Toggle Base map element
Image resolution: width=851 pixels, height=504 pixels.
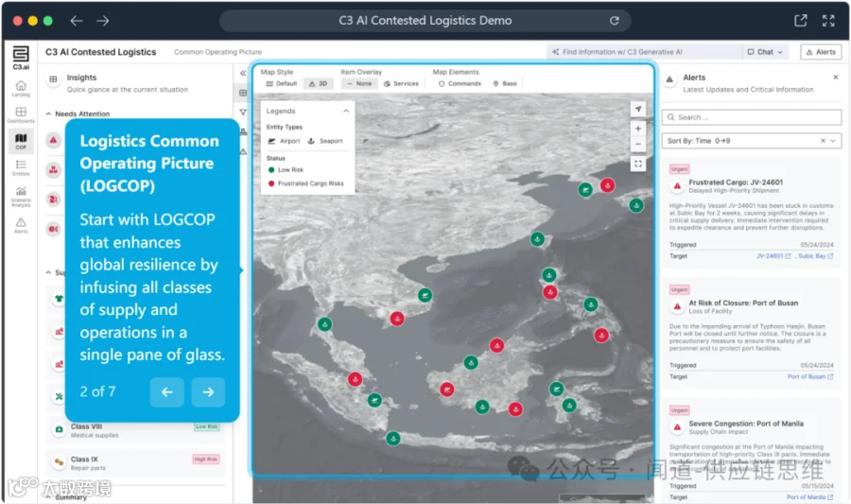coord(505,83)
